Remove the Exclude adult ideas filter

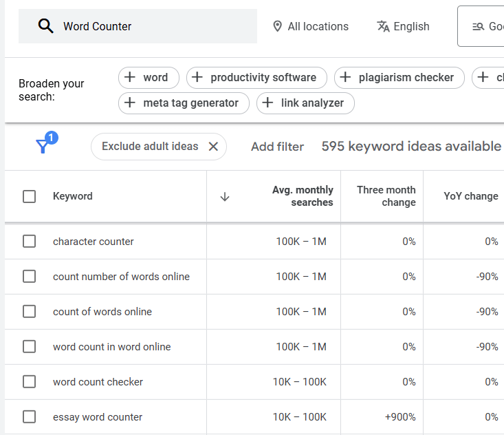coord(213,147)
